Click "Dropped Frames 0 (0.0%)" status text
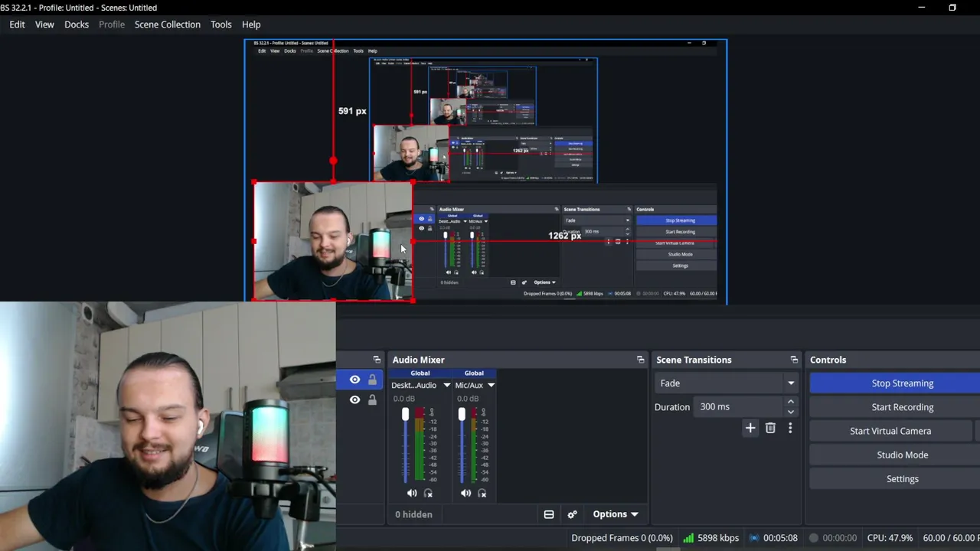Viewport: 980px width, 551px height. [x=622, y=538]
